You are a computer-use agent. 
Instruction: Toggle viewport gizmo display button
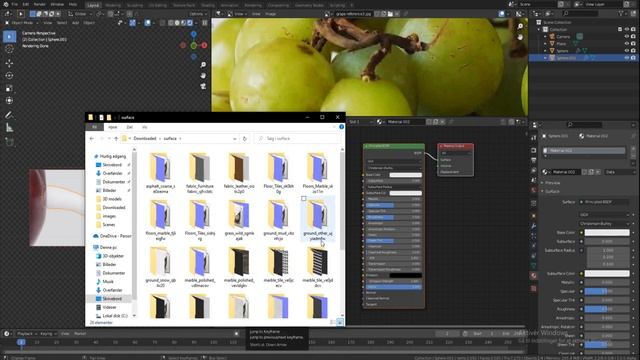click(133, 23)
